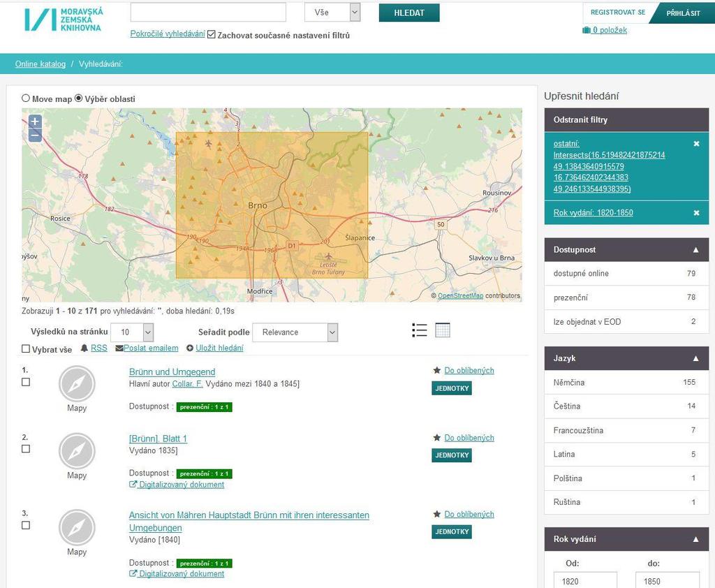Click JEDNOTKY button for Brünn und Umgegend
Viewport: 715px width, 588px height.
pyautogui.click(x=452, y=388)
